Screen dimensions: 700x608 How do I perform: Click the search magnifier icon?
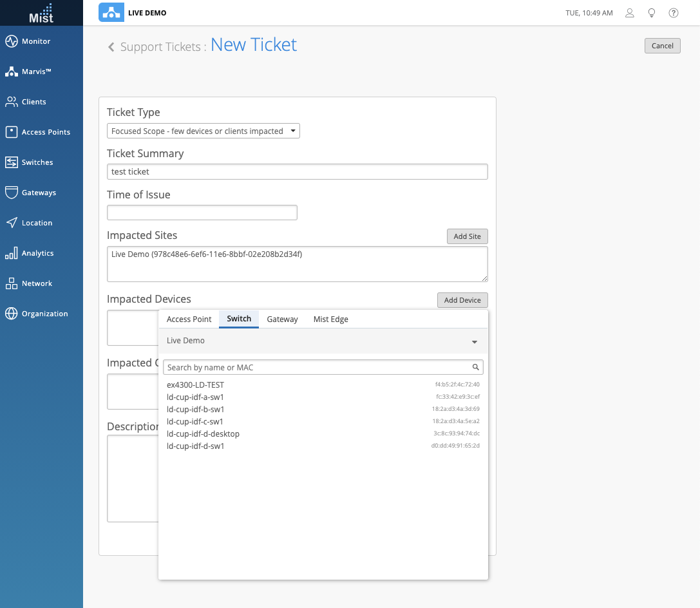click(475, 367)
